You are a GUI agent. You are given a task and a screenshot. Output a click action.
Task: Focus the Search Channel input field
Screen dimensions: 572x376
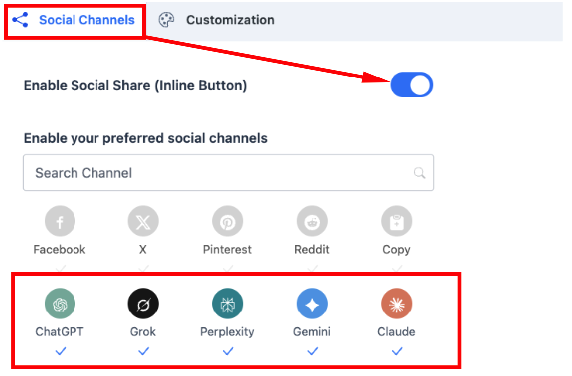tap(228, 173)
